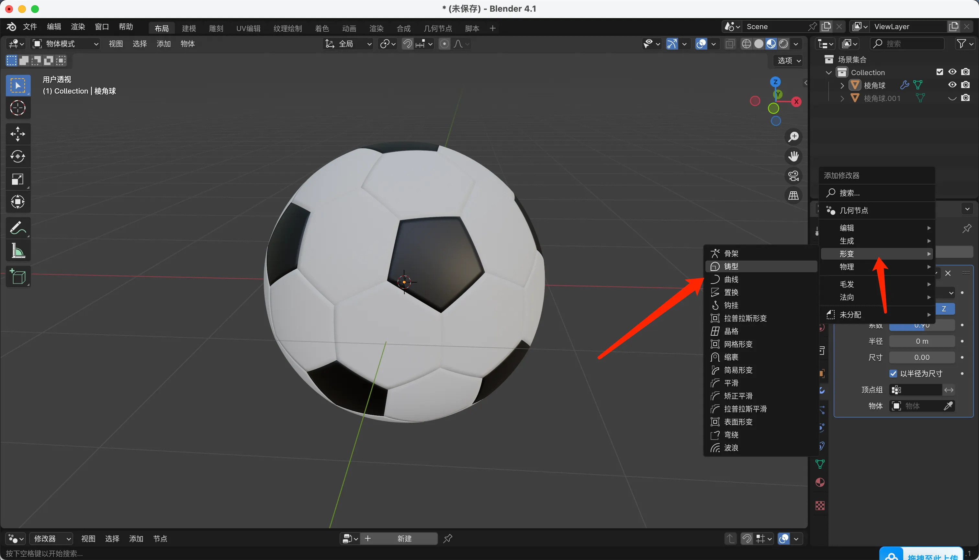
Task: Click the modifier 搜索... search field
Action: [x=877, y=193]
